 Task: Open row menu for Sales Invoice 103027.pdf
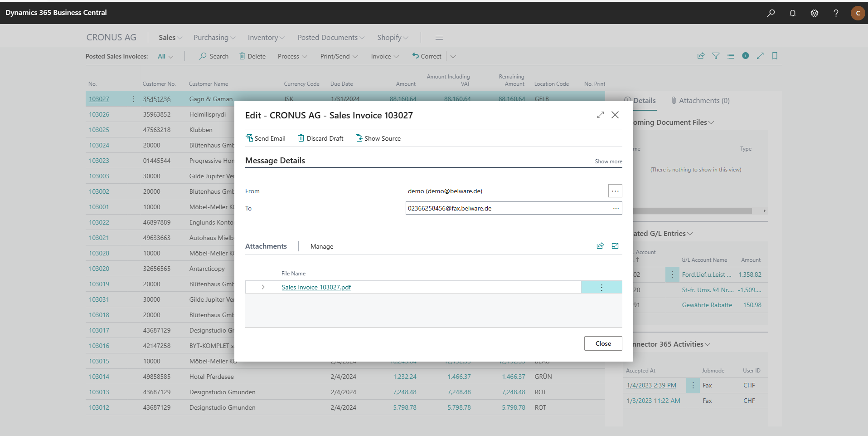(601, 287)
